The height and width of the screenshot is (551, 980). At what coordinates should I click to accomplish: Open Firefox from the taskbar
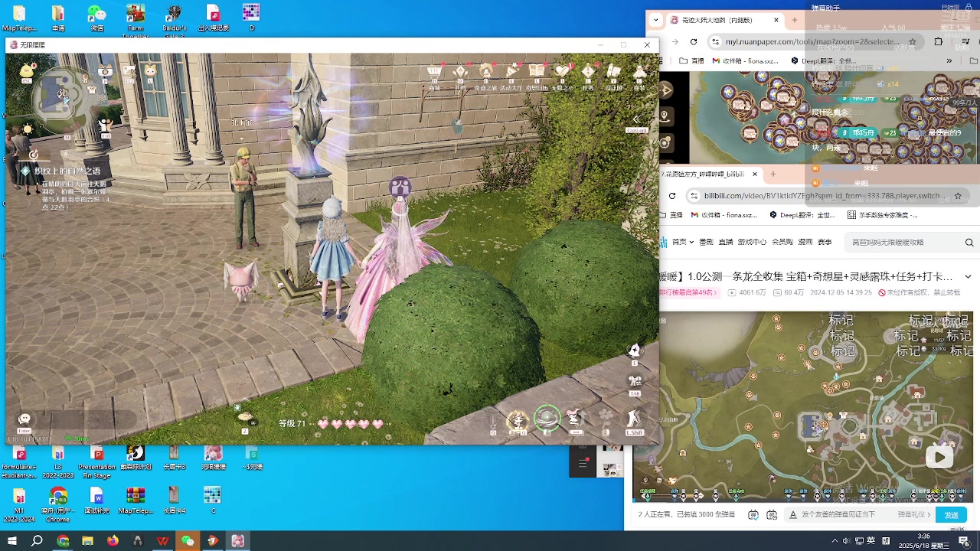point(113,540)
